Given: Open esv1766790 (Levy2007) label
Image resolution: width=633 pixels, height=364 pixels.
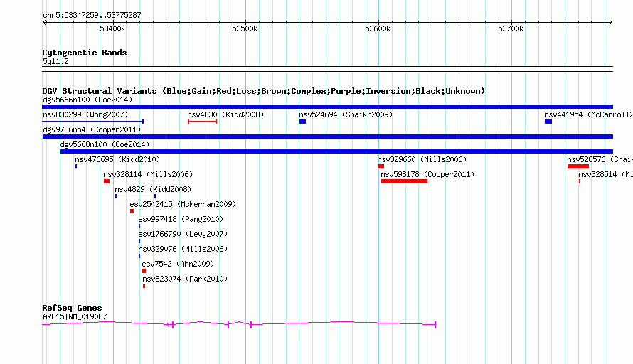Looking at the screenshot, I should tap(183, 234).
